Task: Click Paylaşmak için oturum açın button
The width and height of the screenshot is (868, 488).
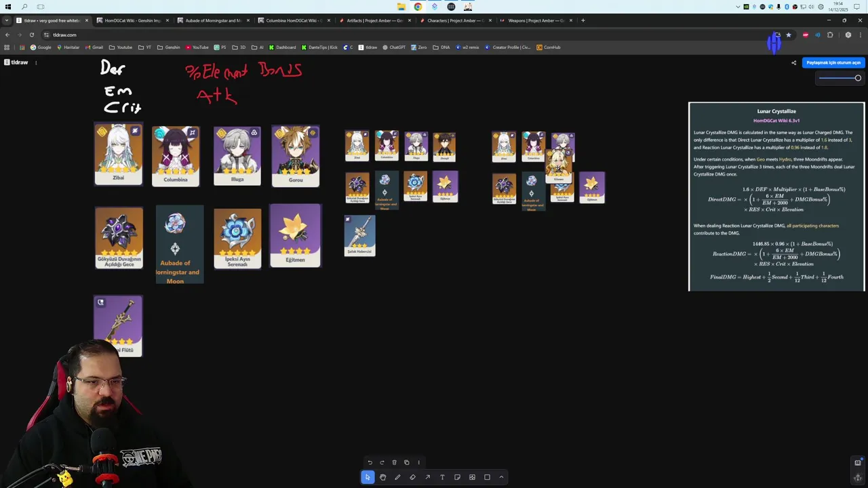Action: point(833,62)
